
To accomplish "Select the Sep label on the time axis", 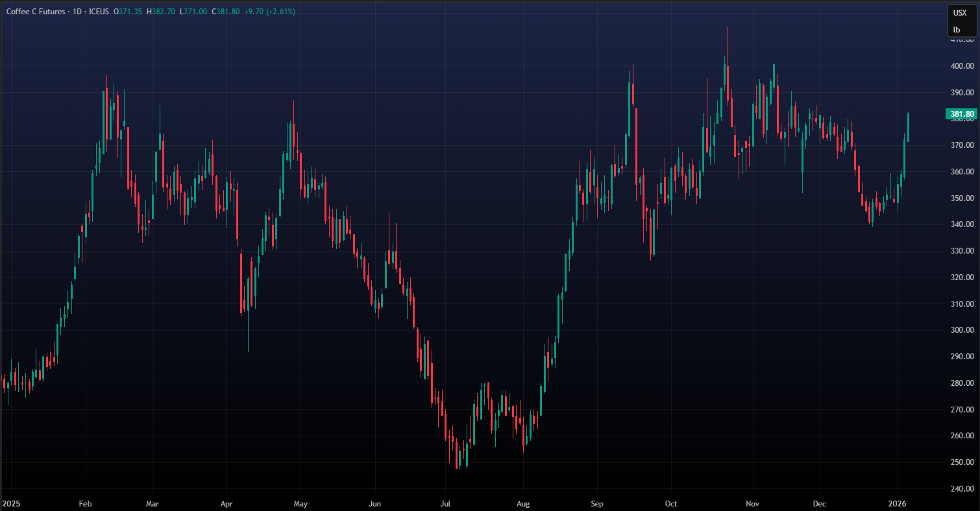I will click(597, 503).
